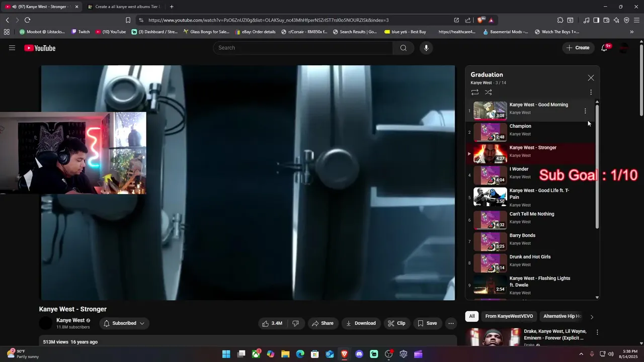The width and height of the screenshot is (644, 362).
Task: Close the Graduation playlist panel
Action: (591, 78)
